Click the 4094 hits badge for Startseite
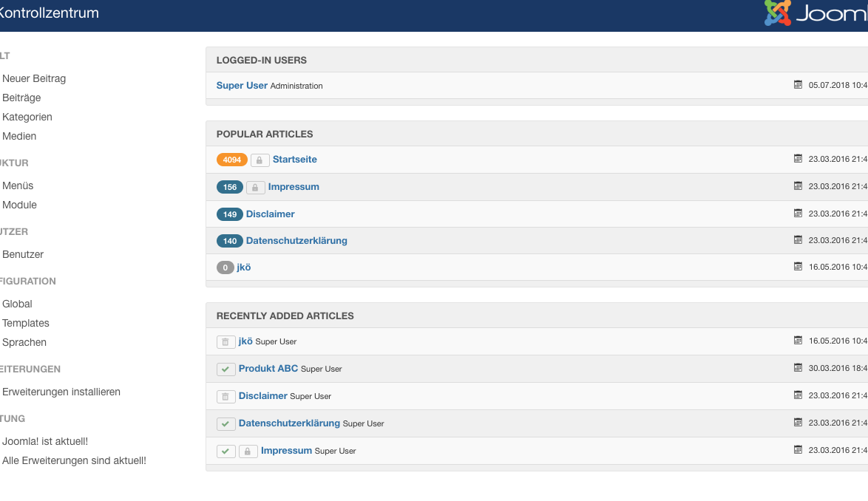The image size is (868, 501). click(x=231, y=160)
